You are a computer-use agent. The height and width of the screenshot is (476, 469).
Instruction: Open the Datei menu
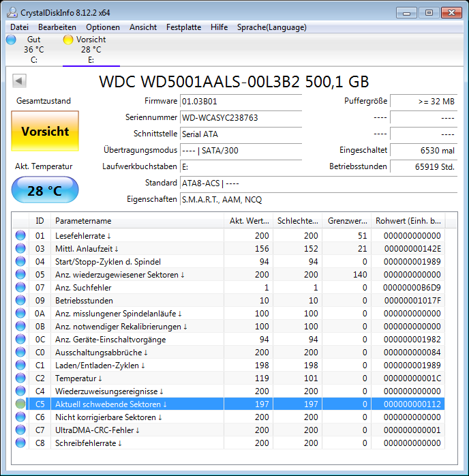click(x=19, y=27)
